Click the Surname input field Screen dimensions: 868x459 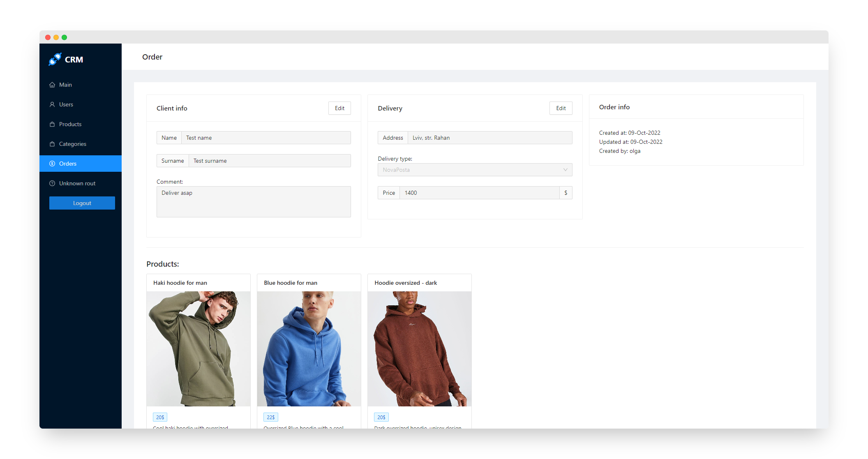[x=269, y=161]
